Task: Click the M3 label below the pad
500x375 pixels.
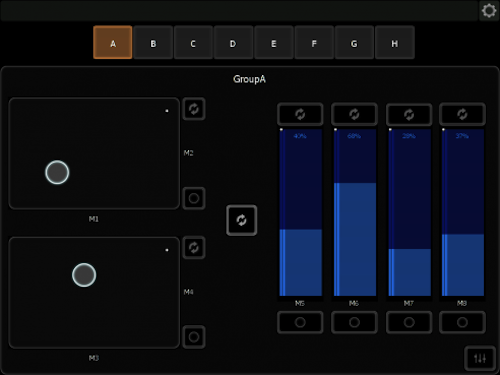Action: 94,358
